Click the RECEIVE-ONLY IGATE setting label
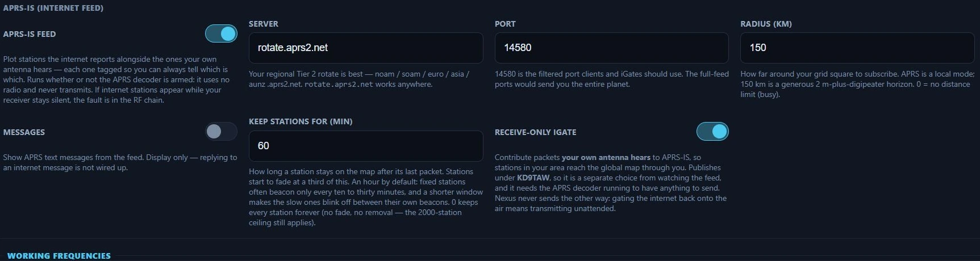 tap(535, 132)
